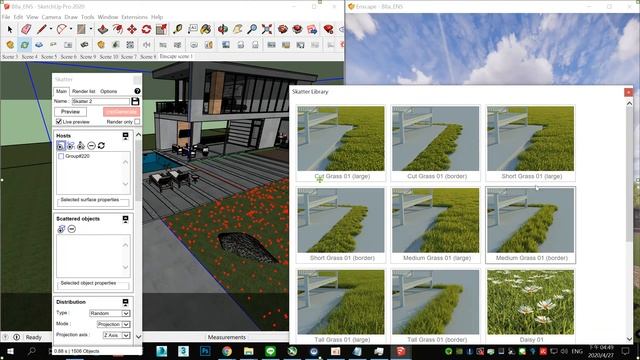This screenshot has width=640, height=360.
Task: Switch to Options tab in Skatter
Action: tap(109, 91)
